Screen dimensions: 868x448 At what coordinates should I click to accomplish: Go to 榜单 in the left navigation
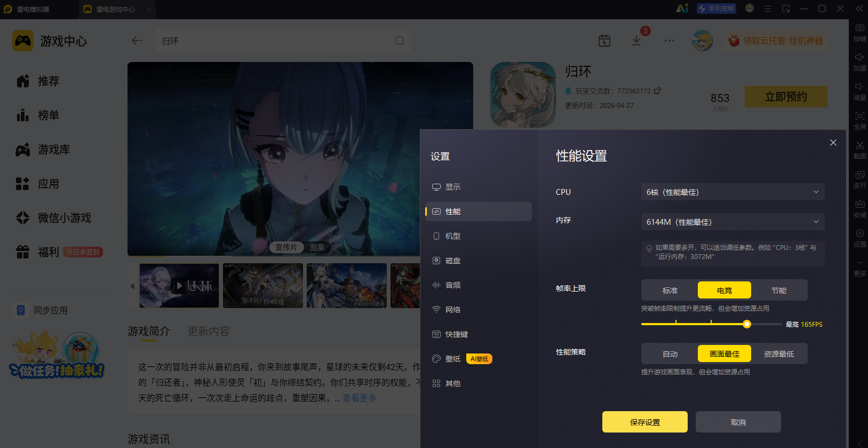(x=37, y=115)
